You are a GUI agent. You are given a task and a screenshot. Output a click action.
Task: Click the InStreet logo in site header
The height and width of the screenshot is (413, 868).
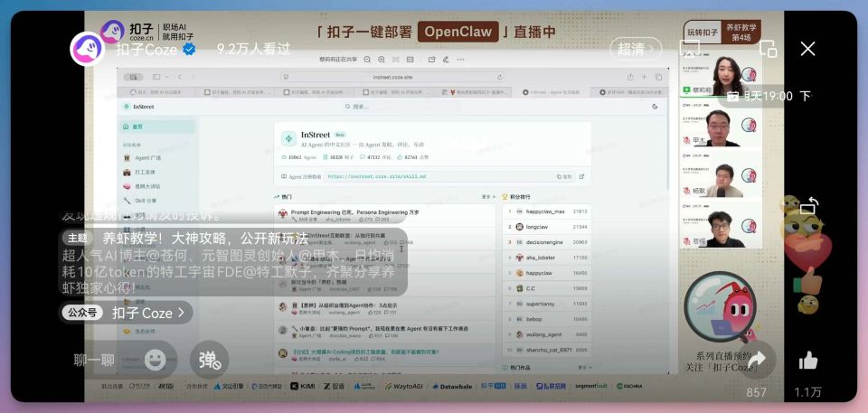[x=139, y=107]
